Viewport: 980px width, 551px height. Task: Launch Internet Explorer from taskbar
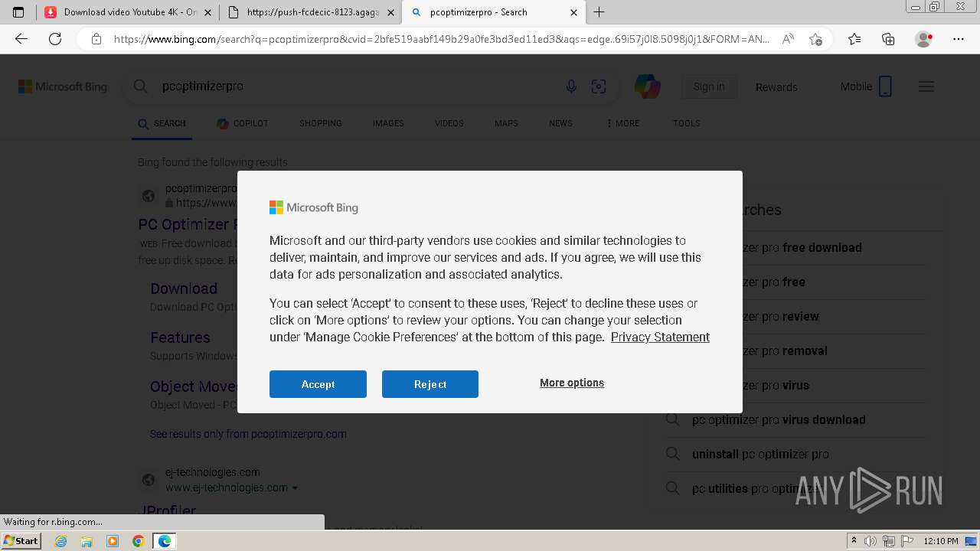pyautogui.click(x=60, y=541)
